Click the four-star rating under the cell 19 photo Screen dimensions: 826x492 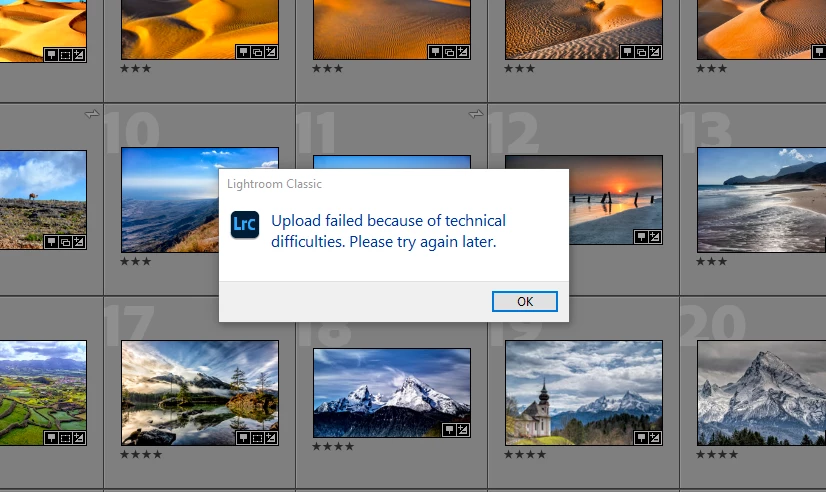[x=525, y=454]
